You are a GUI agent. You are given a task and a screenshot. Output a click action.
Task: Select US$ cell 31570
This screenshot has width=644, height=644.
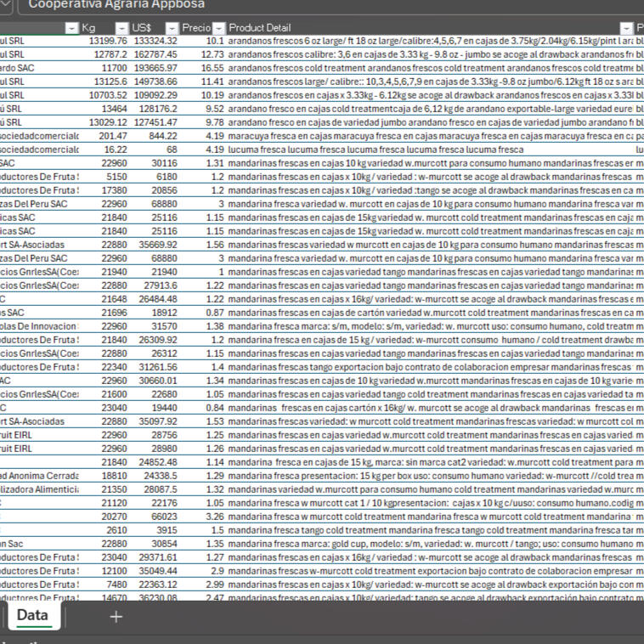(154, 326)
